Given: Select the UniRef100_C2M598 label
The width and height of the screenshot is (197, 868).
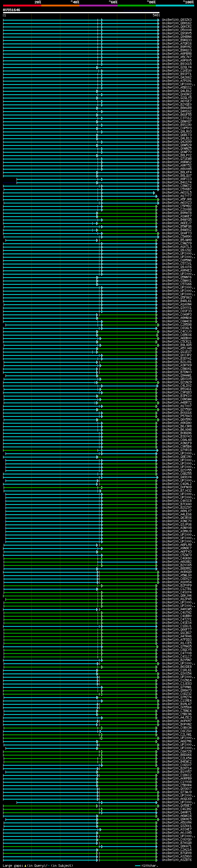Looking at the screenshot, I should [x=177, y=325].
